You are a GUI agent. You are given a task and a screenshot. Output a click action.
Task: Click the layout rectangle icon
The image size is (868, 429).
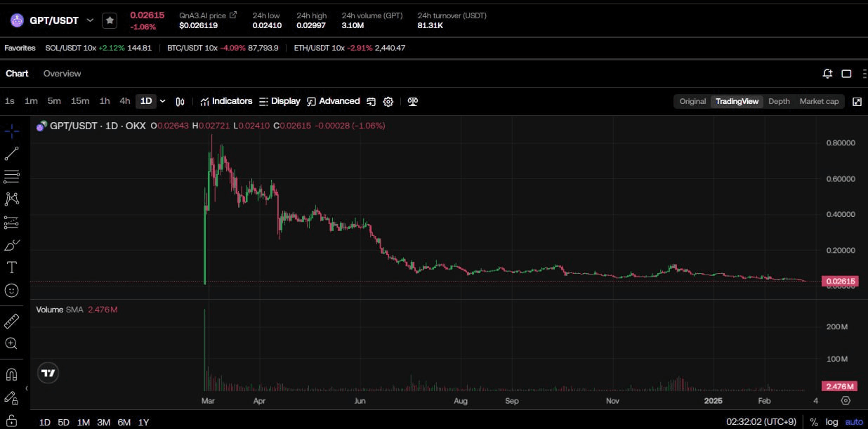(x=847, y=74)
